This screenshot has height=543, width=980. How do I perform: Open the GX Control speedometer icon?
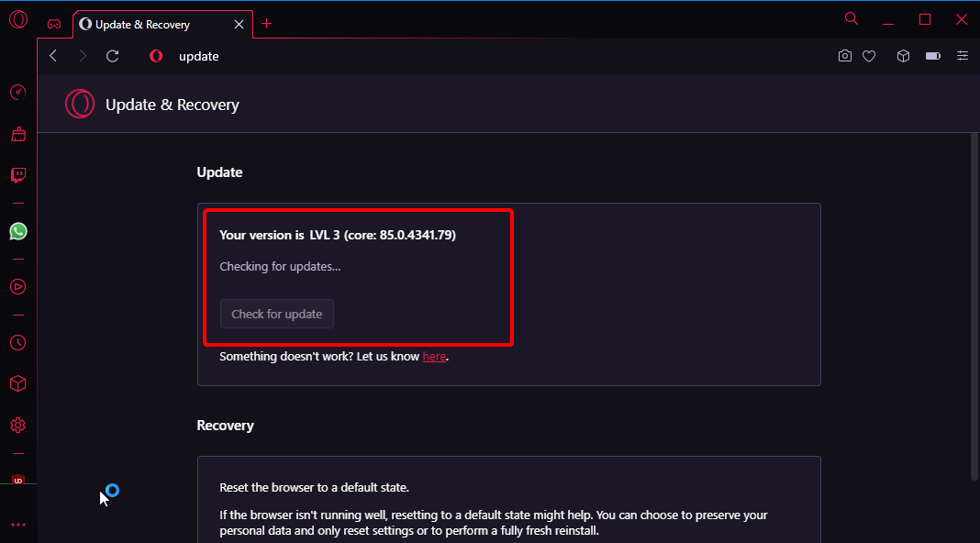pos(18,93)
